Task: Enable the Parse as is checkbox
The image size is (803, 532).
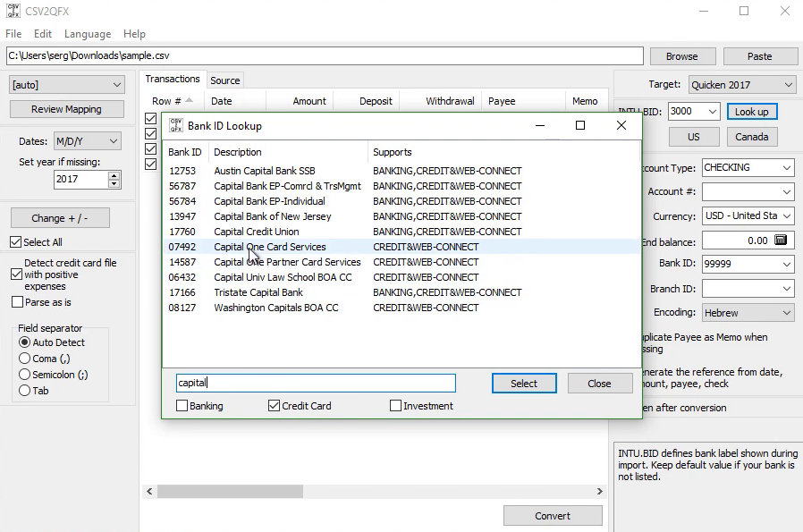Action: 17,302
